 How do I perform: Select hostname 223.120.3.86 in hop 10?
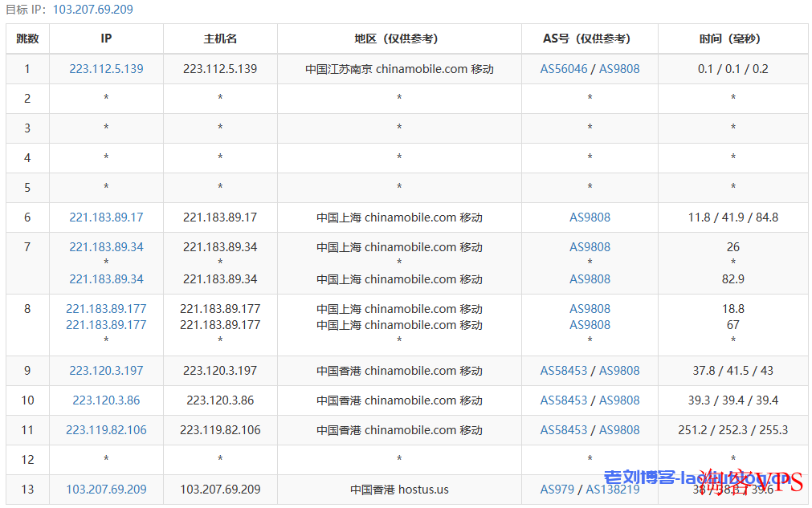point(220,400)
